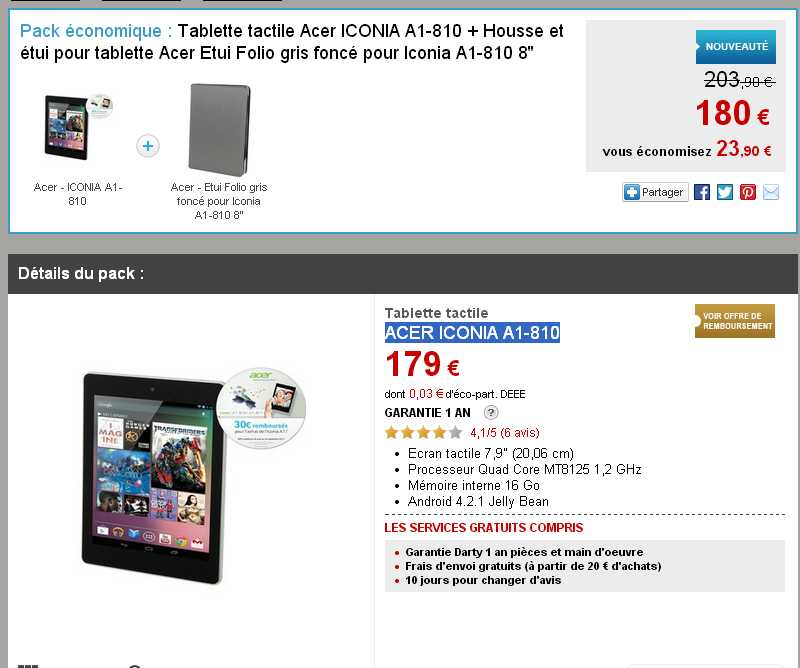Open the grey Etui Folio case thumbnail
Screen dimensions: 800x668
[219, 129]
